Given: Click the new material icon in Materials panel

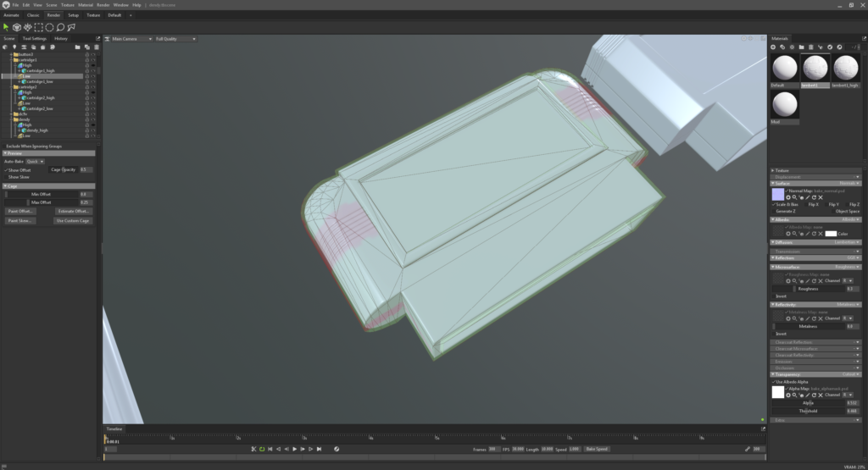Looking at the screenshot, I should [x=774, y=47].
